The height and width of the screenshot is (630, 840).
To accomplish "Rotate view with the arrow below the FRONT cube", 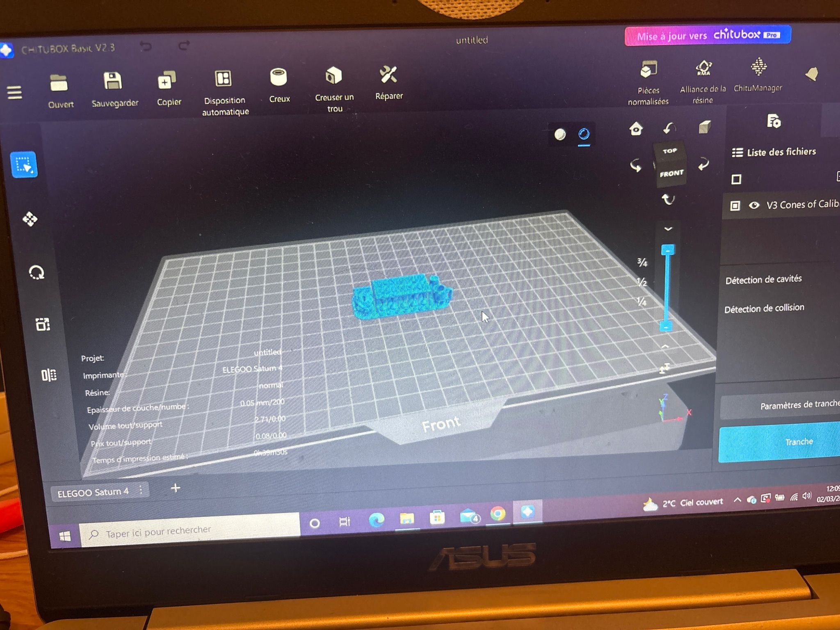I will [669, 199].
